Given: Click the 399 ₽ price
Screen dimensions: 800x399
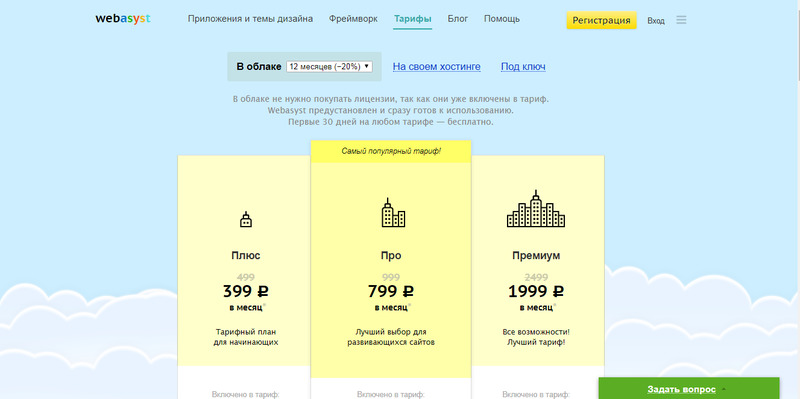Looking at the screenshot, I should [246, 291].
